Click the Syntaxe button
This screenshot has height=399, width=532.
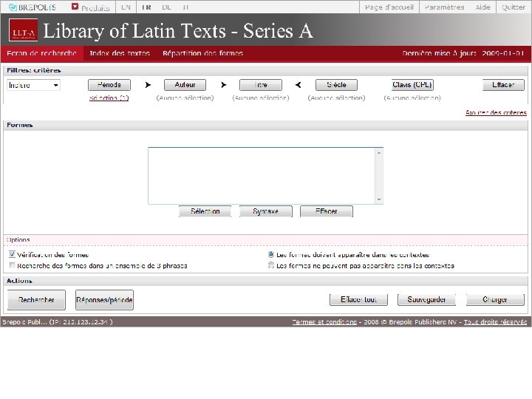(x=266, y=211)
